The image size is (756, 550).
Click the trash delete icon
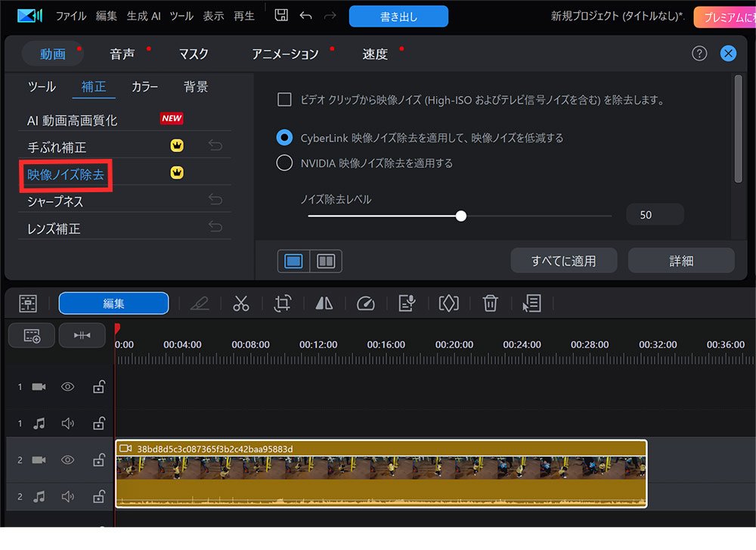point(491,303)
